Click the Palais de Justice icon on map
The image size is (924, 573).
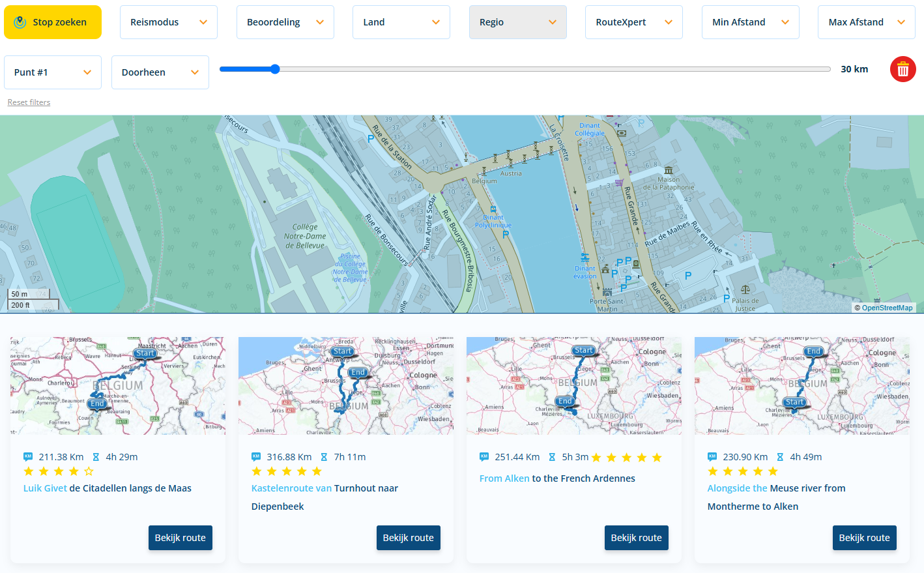745,289
